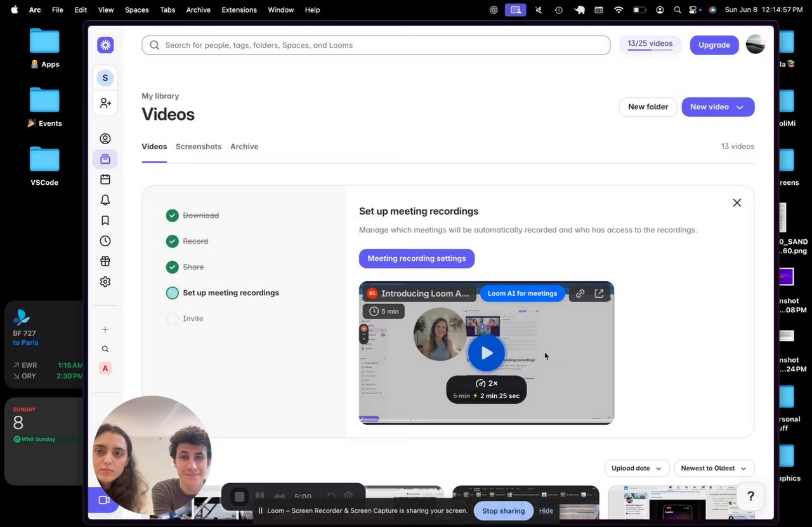
Task: Click the search field for Looms
Action: pyautogui.click(x=376, y=45)
